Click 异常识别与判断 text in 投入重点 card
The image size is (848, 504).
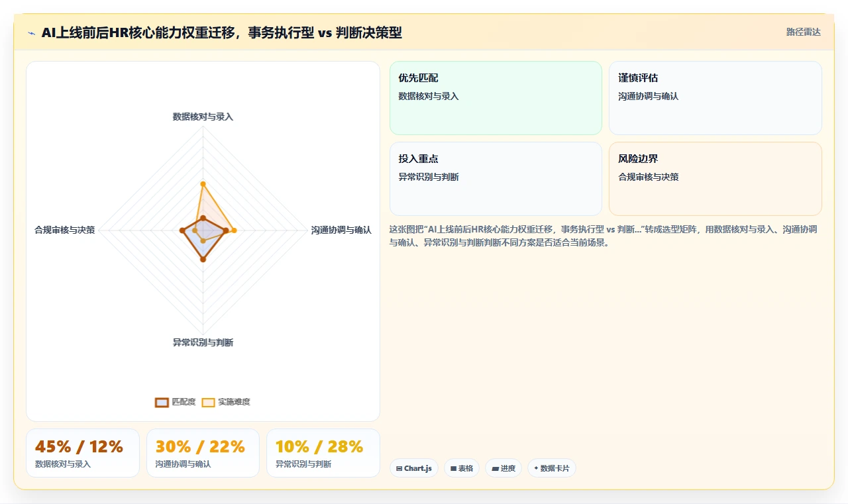point(429,177)
